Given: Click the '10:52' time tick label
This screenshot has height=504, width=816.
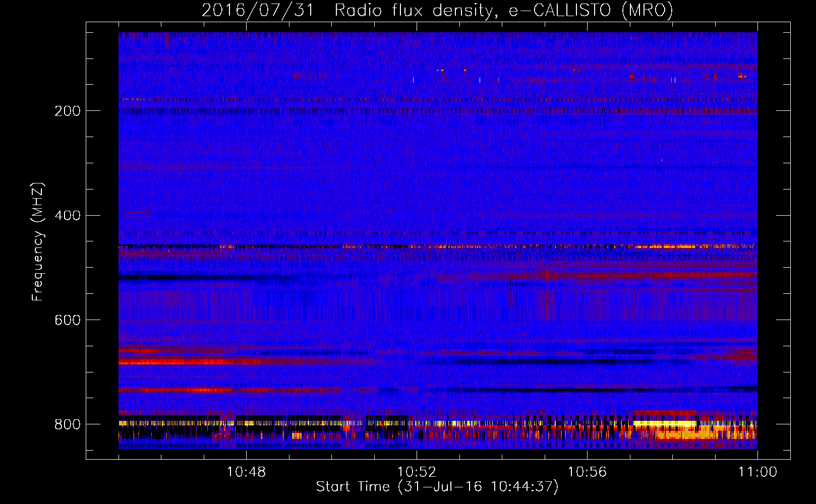Looking at the screenshot, I should [417, 472].
